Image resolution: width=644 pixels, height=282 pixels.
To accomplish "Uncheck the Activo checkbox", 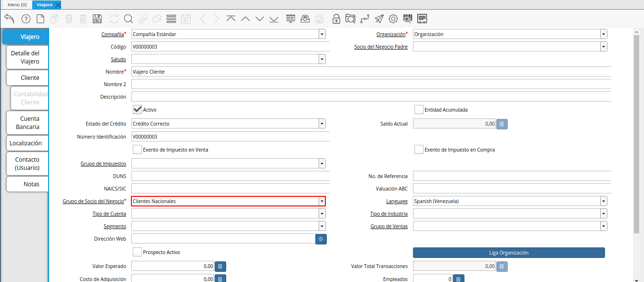I will [x=137, y=110].
